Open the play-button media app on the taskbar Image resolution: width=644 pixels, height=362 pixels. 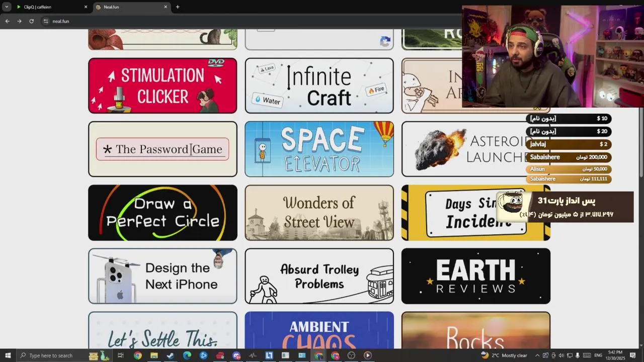point(368,355)
